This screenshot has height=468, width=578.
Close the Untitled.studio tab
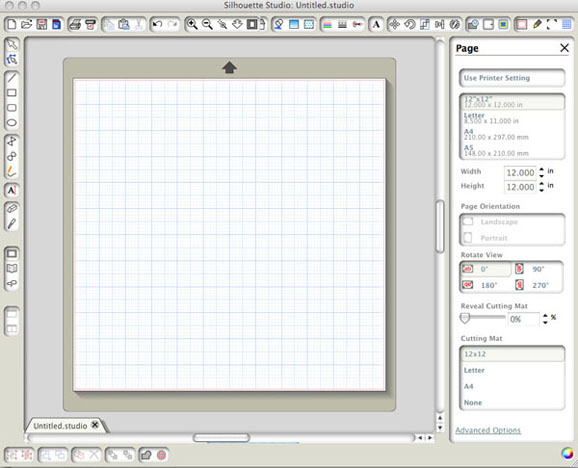pos(95,425)
